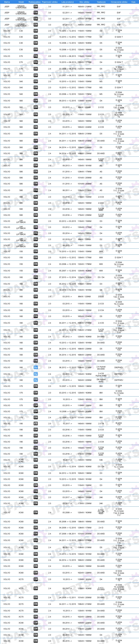Click the ON icon in Jeep 184kW/250KM row
The height and width of the screenshot is (644, 139).
point(36,25)
